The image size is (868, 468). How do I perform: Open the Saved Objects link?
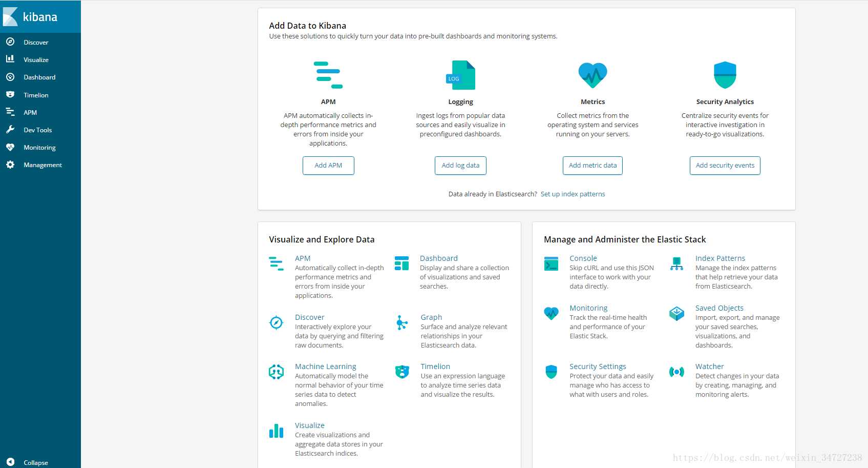click(x=719, y=308)
